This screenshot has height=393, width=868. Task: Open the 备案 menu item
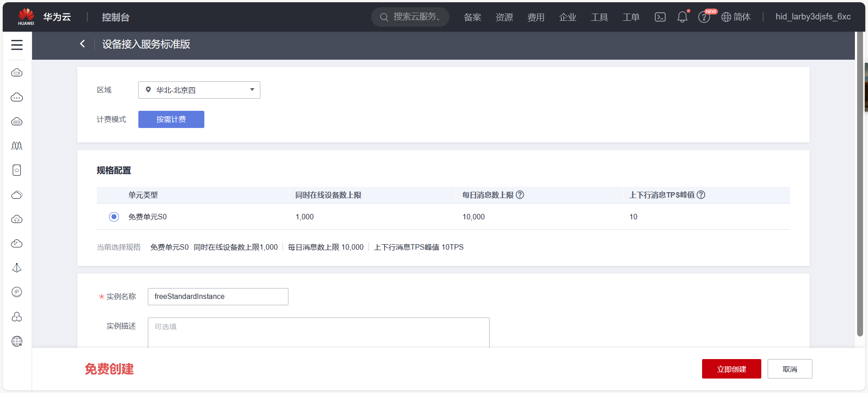click(x=472, y=17)
